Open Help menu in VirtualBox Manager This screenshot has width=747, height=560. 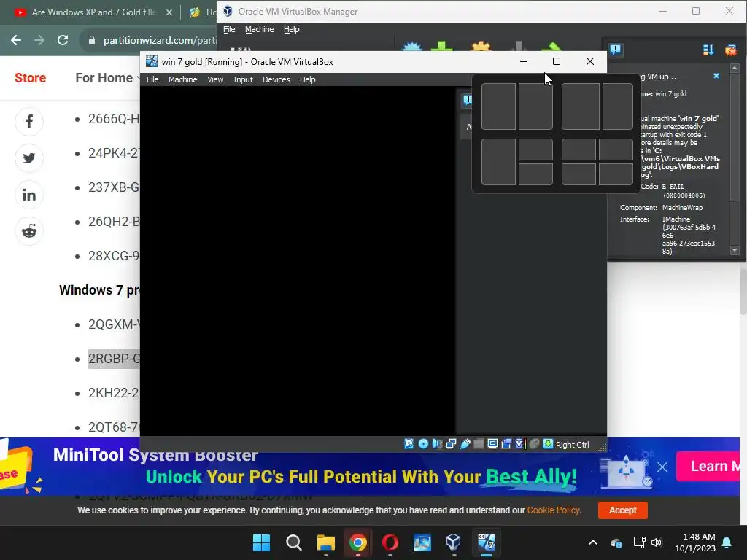(x=292, y=29)
